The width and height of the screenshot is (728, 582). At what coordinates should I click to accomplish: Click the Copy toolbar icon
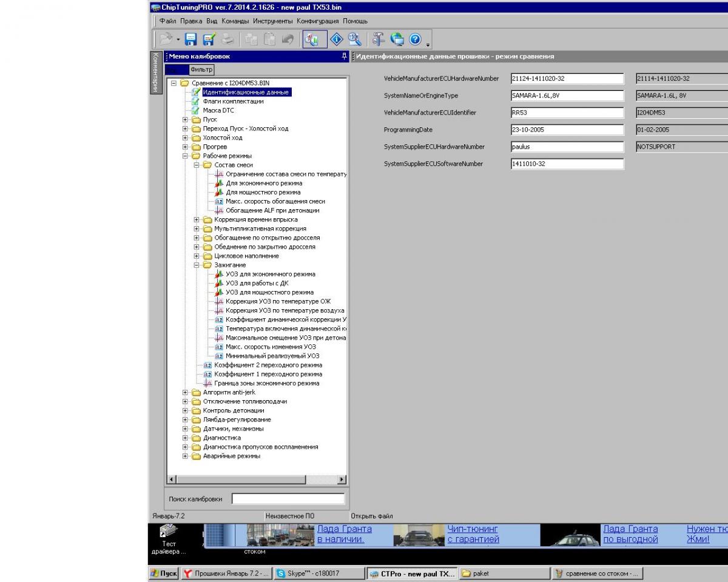tap(251, 39)
